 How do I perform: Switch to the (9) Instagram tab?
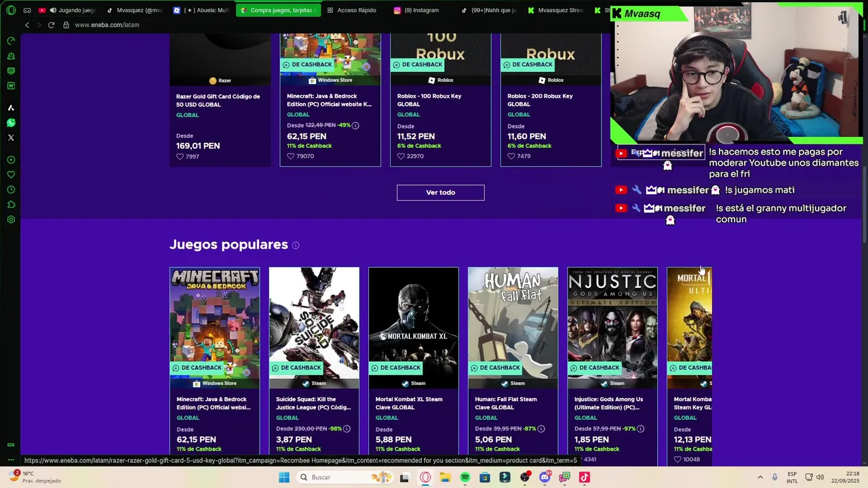420,10
